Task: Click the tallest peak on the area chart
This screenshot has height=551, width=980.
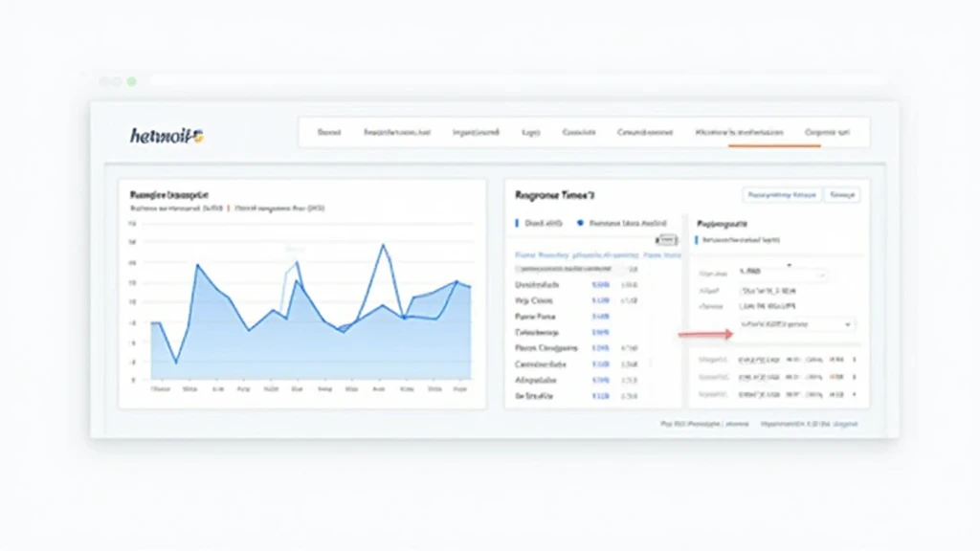Action: [384, 245]
